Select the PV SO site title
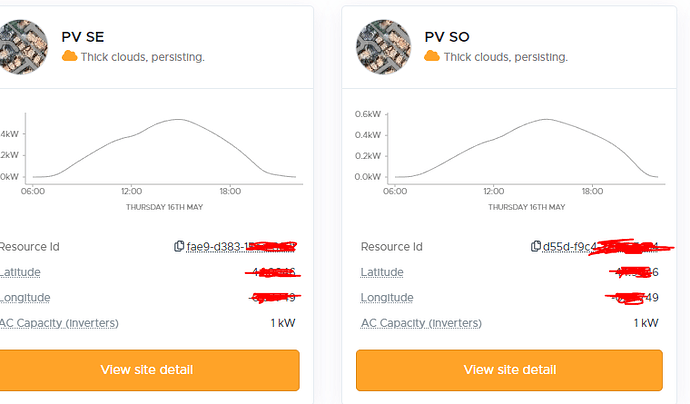Screen dimensions: 690x404 [x=446, y=37]
